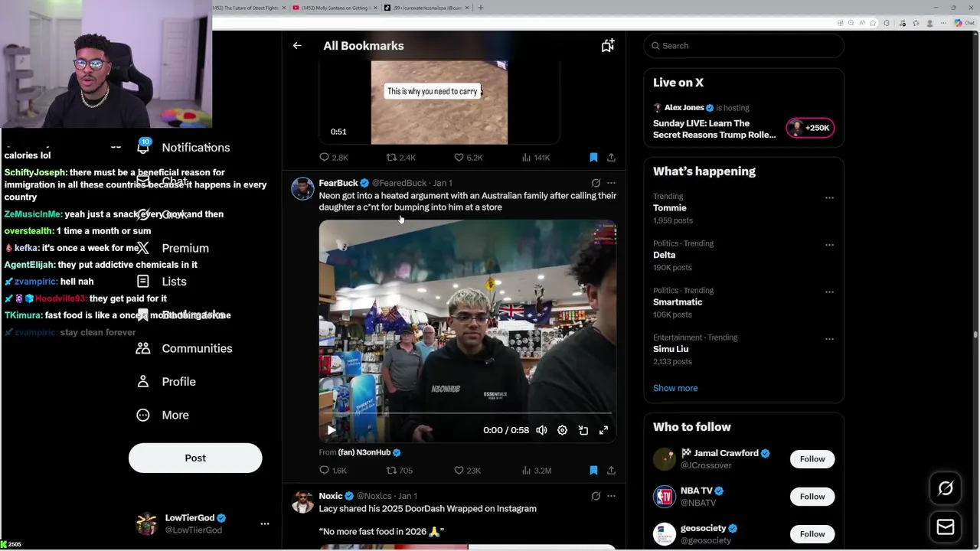Share the FearBuck post

(x=611, y=471)
